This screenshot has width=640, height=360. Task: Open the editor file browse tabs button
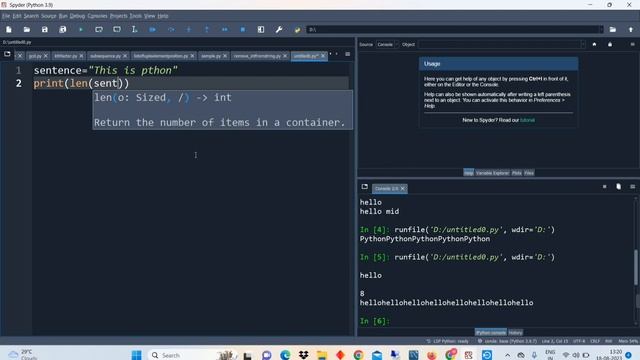[7, 54]
